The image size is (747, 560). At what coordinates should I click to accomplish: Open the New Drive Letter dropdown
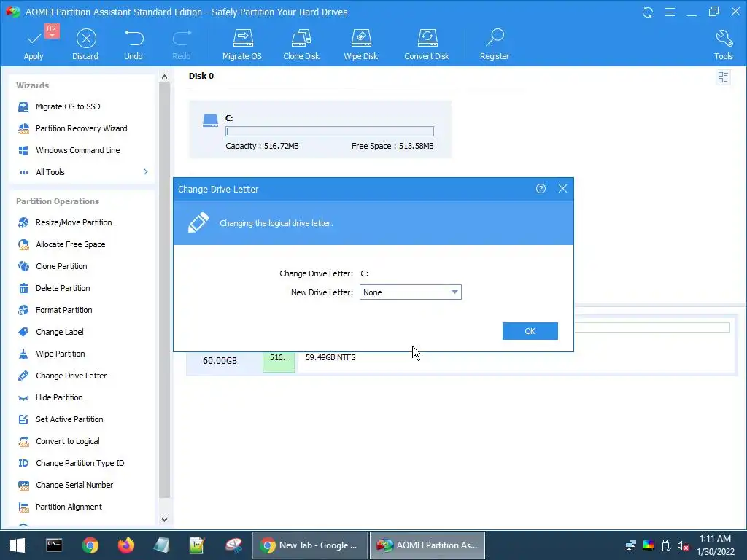[x=410, y=292]
